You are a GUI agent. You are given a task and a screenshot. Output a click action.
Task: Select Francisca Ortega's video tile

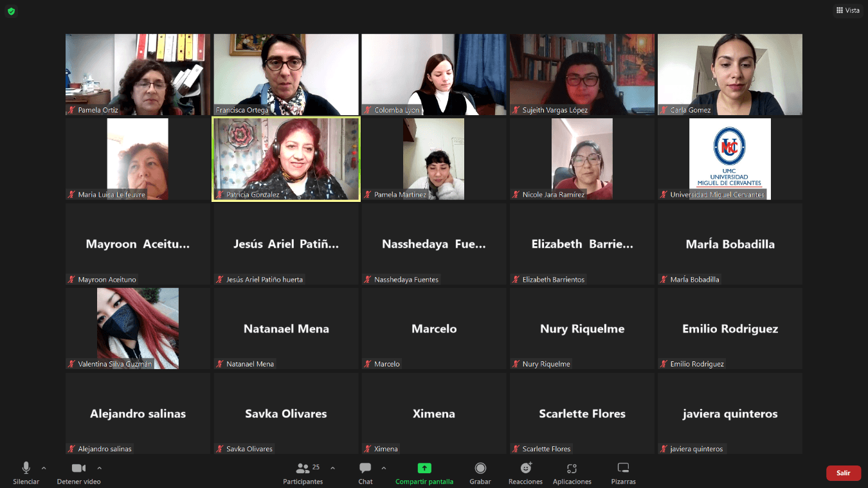(286, 75)
